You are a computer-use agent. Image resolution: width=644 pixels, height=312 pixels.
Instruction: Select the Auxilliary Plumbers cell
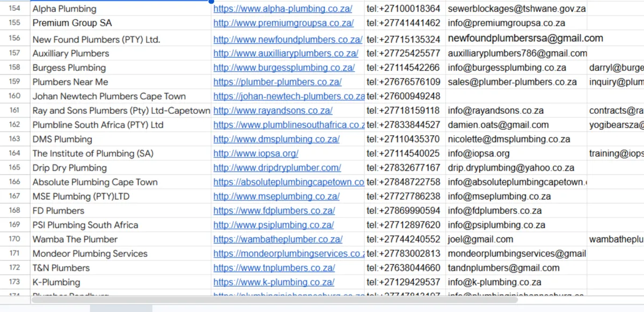(121, 54)
